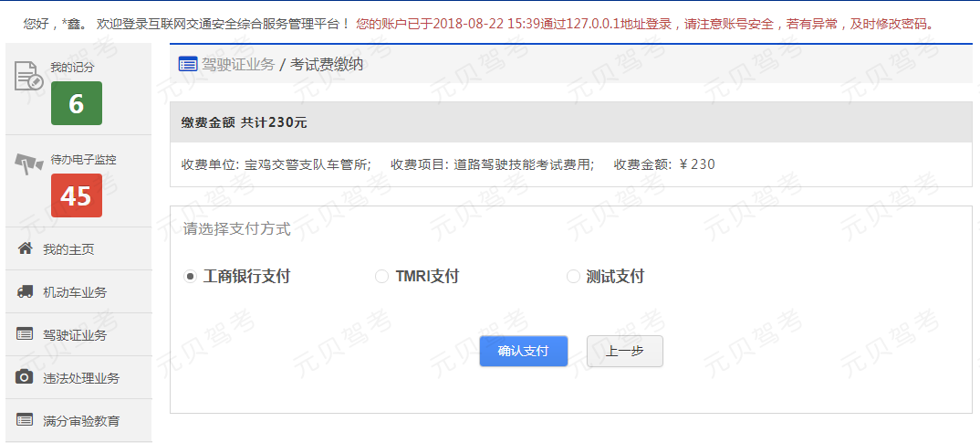Click the 待办电子监控 camera icon
Image resolution: width=980 pixels, height=443 pixels.
[29, 163]
